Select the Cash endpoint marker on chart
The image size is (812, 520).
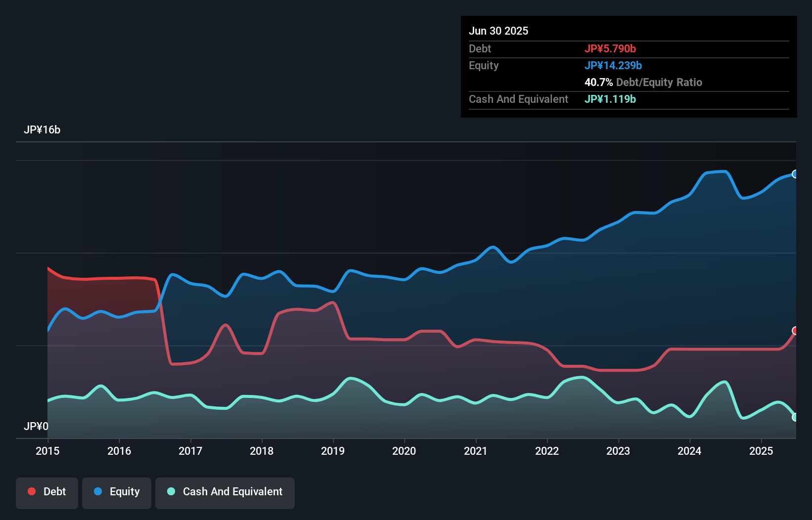(x=795, y=417)
